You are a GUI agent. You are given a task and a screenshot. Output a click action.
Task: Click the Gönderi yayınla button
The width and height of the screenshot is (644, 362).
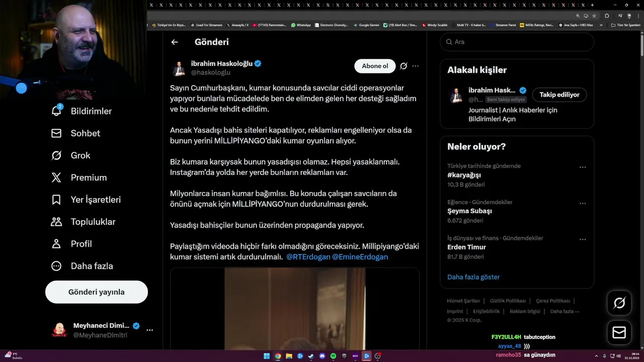click(97, 292)
